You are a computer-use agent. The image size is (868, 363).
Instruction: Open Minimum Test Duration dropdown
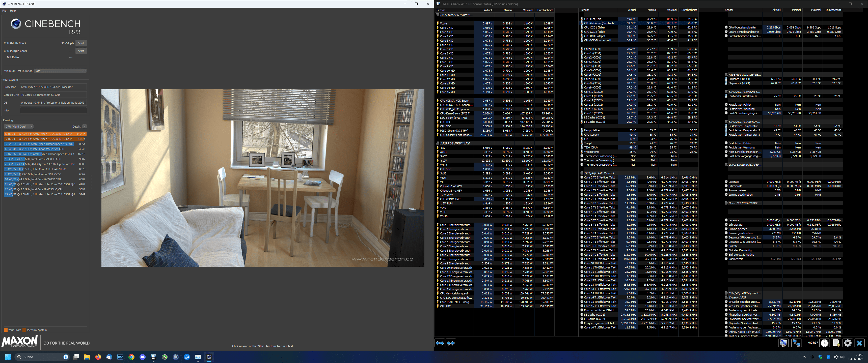(60, 71)
